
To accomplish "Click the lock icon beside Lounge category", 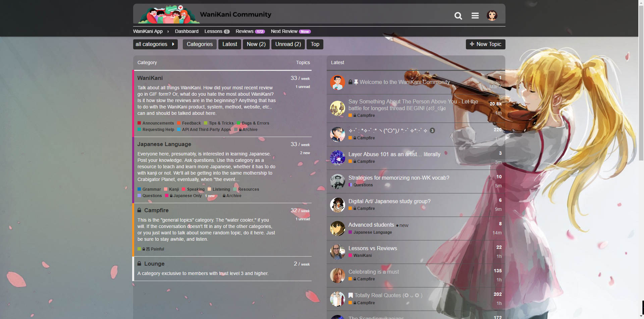I will point(139,264).
